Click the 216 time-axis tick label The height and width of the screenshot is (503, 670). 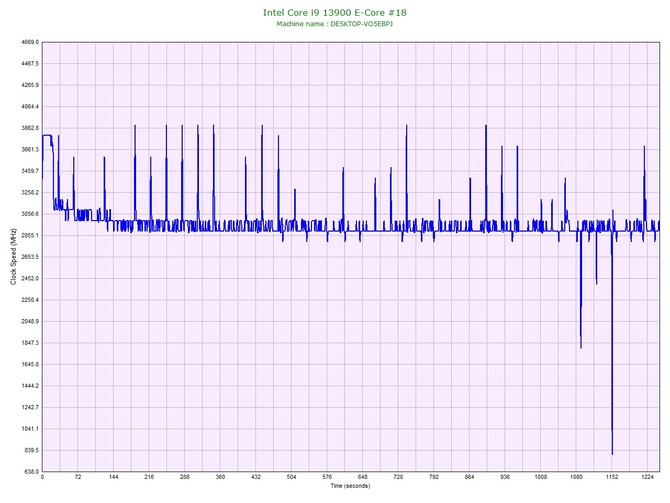point(149,477)
